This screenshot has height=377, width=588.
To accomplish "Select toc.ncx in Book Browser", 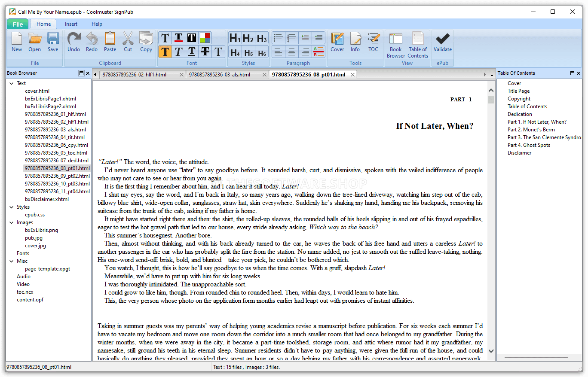I will click(25, 292).
